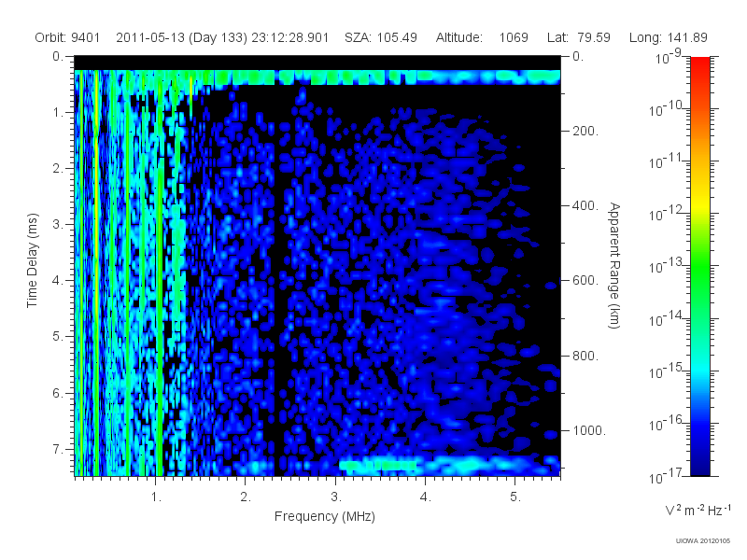Click time delay tick label '4.'
The height and width of the screenshot is (560, 747).
(58, 281)
